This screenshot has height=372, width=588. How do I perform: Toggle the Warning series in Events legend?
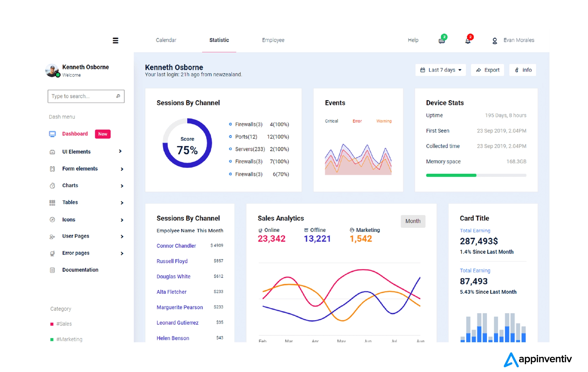click(384, 121)
